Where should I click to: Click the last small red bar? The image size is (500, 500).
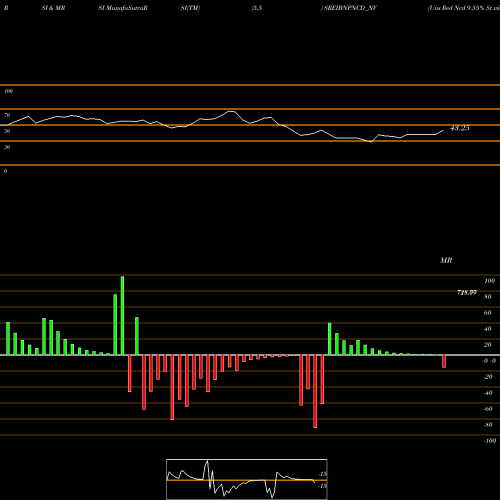coord(444,361)
